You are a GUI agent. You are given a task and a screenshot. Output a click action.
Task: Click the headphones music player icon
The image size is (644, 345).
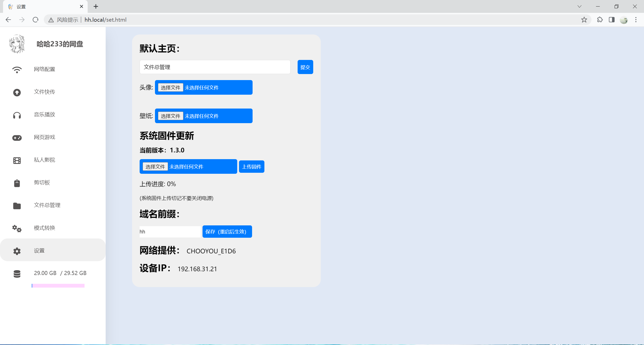pyautogui.click(x=17, y=115)
